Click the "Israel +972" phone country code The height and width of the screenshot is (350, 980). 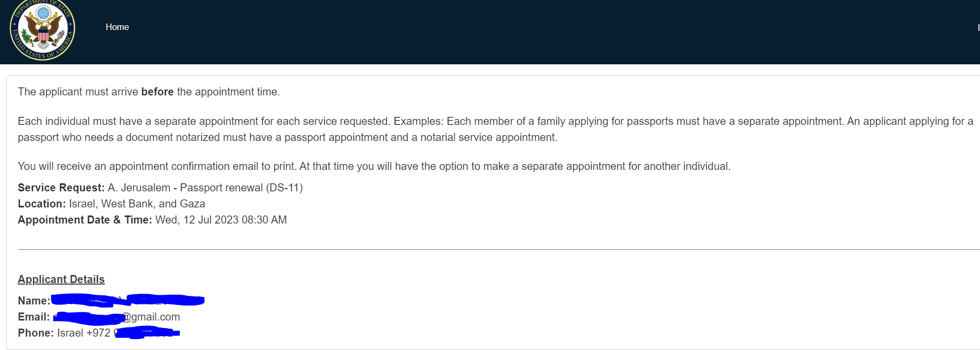pos(84,333)
